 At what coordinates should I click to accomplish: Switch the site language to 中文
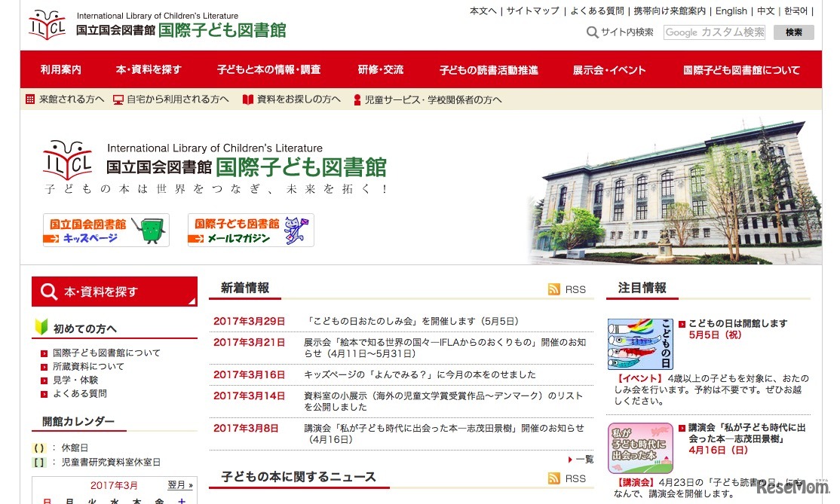[766, 11]
